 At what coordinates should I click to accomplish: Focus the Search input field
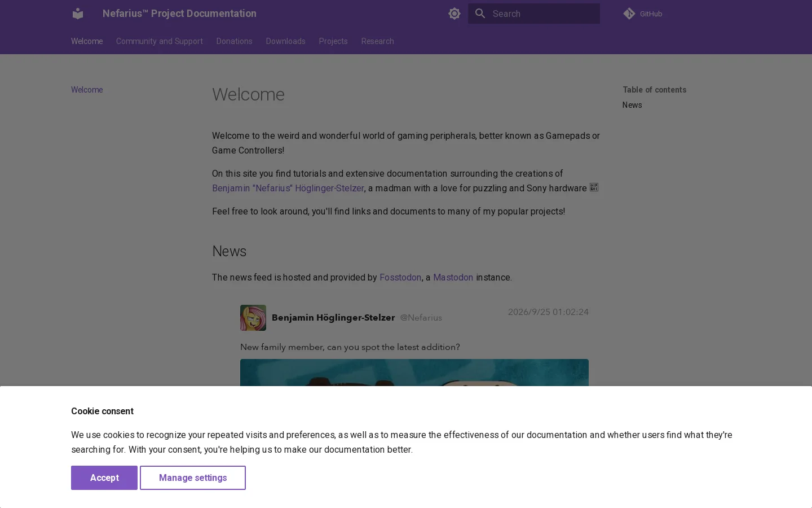[x=534, y=14]
